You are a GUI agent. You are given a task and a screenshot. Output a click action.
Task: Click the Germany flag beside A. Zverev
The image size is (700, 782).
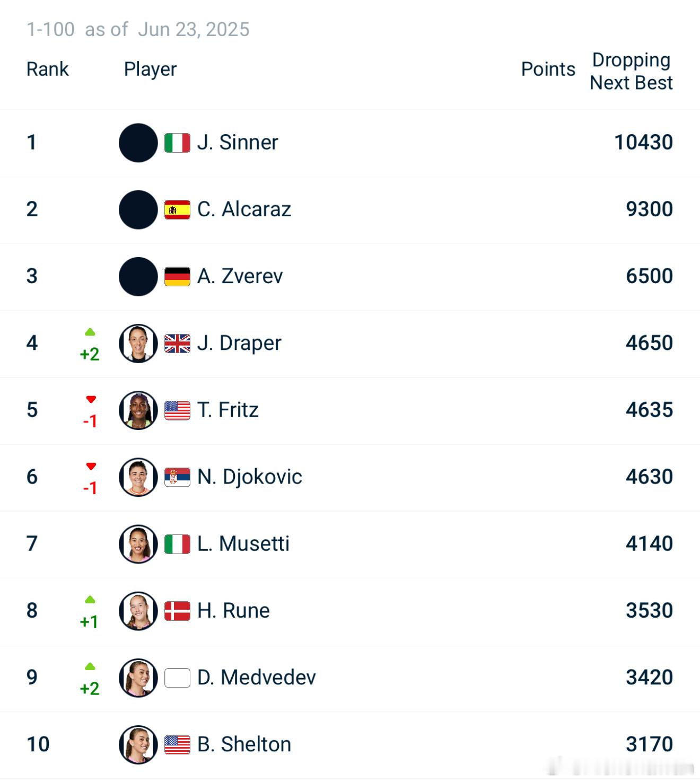point(177,276)
